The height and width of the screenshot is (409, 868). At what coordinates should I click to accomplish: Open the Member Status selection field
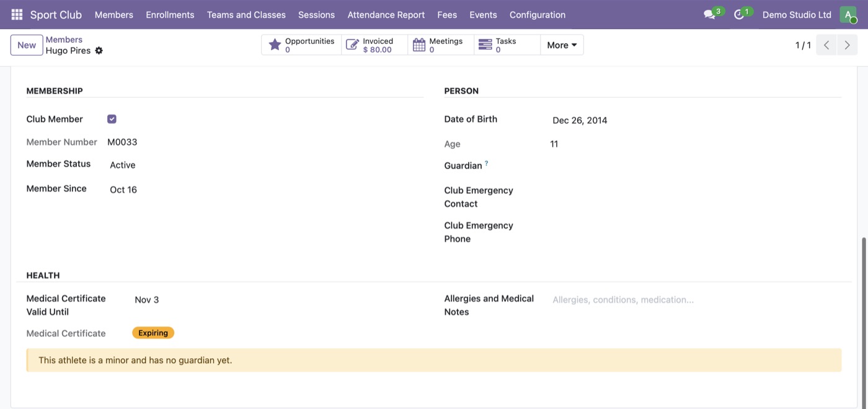pos(265,165)
